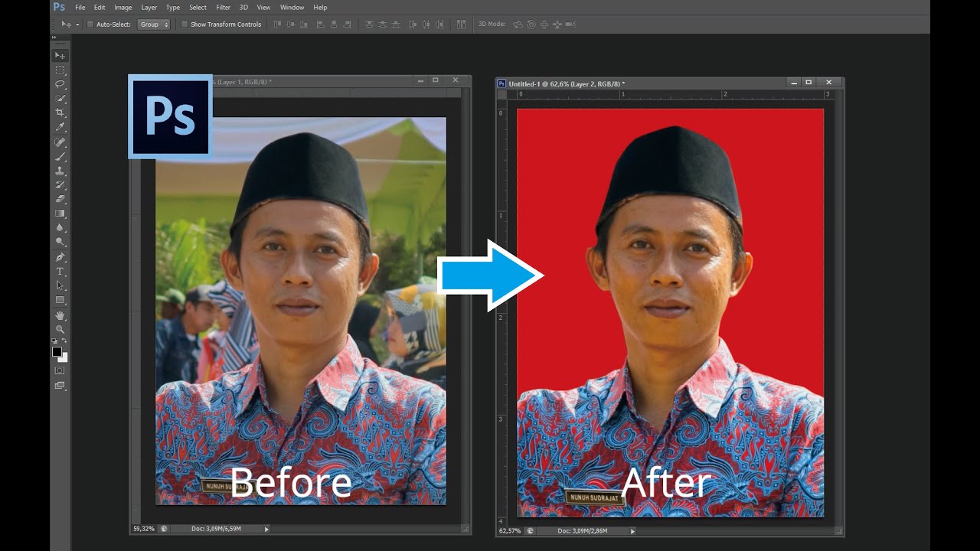
Task: Click swap foreground and background colors icon
Action: click(65, 341)
